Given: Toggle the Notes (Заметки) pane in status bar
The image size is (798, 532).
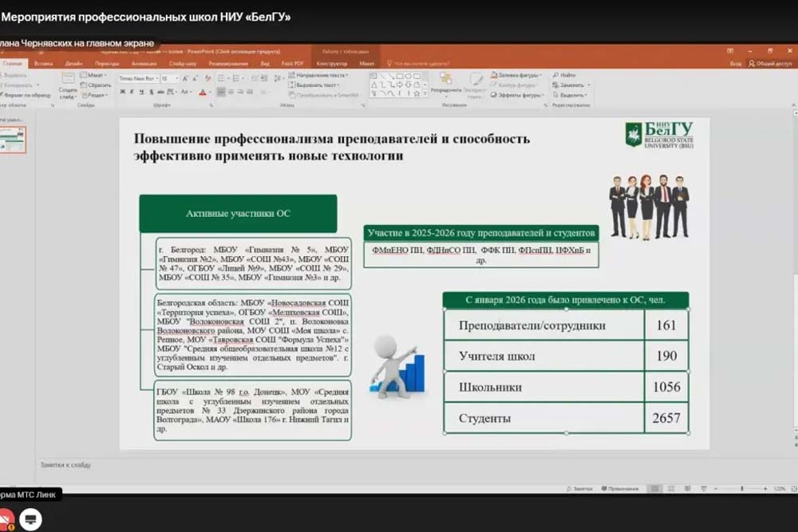Looking at the screenshot, I should [580, 488].
